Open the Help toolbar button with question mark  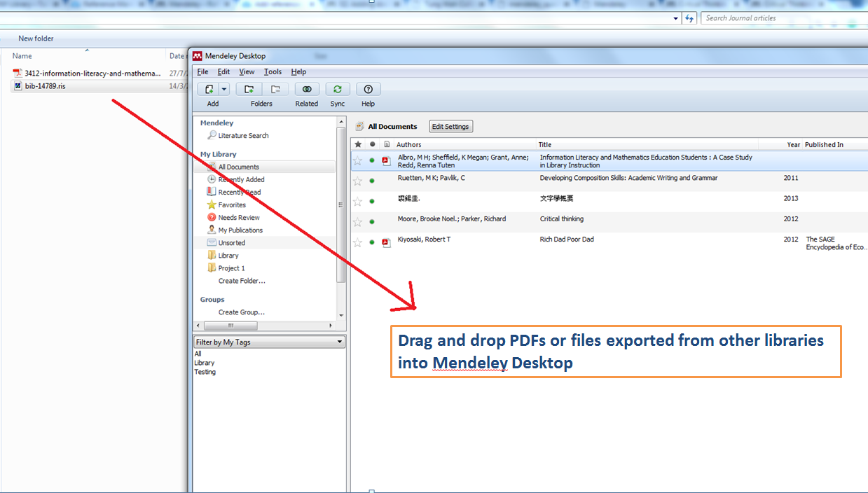point(368,89)
